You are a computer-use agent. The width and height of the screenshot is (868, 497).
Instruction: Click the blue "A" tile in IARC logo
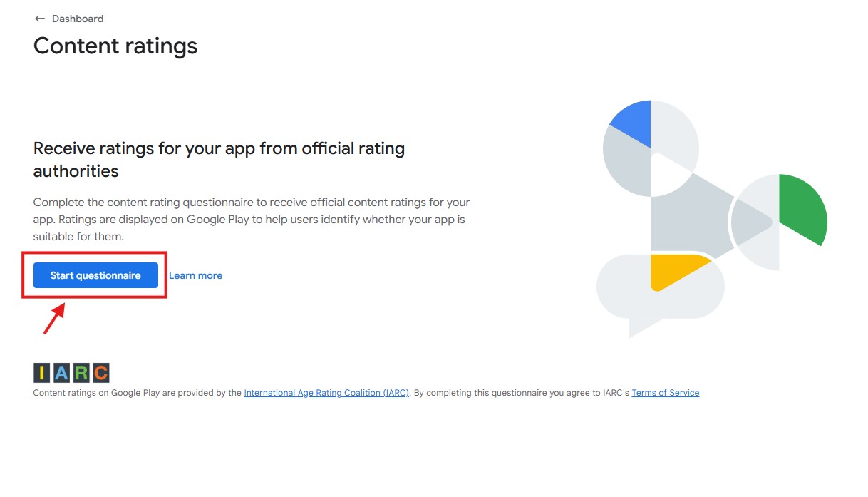[x=61, y=373]
